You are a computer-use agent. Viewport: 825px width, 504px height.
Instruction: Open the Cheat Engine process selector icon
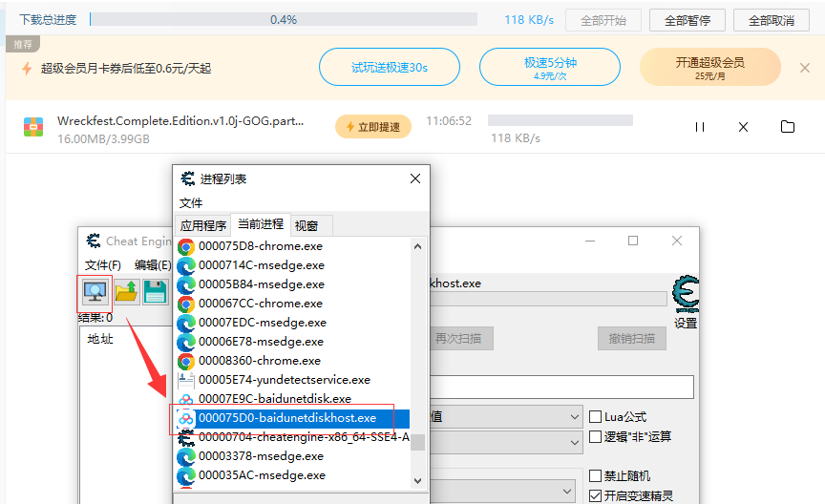[x=95, y=292]
